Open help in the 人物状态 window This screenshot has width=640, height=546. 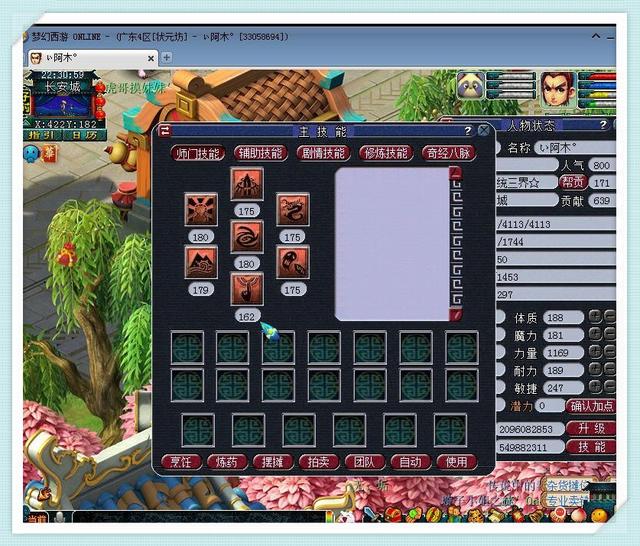click(x=603, y=125)
